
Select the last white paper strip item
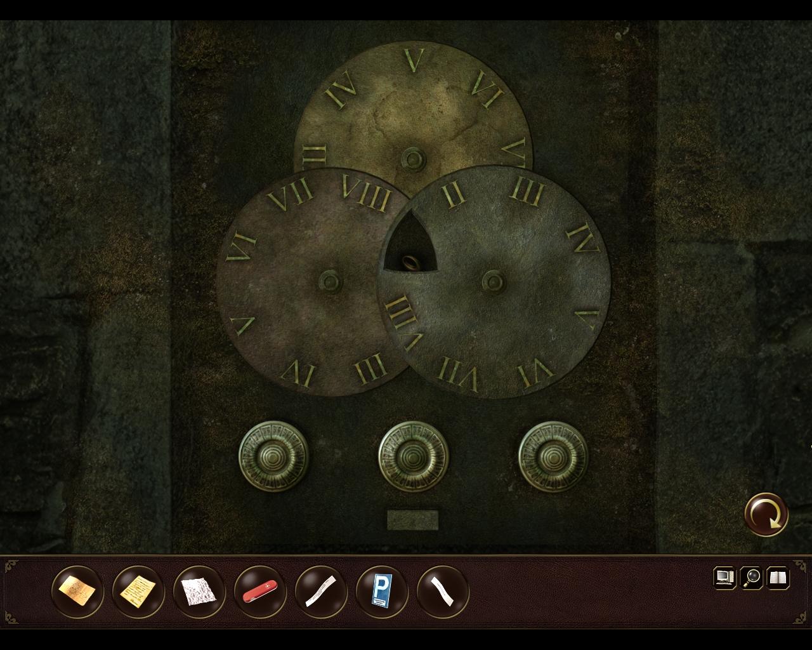point(443,592)
